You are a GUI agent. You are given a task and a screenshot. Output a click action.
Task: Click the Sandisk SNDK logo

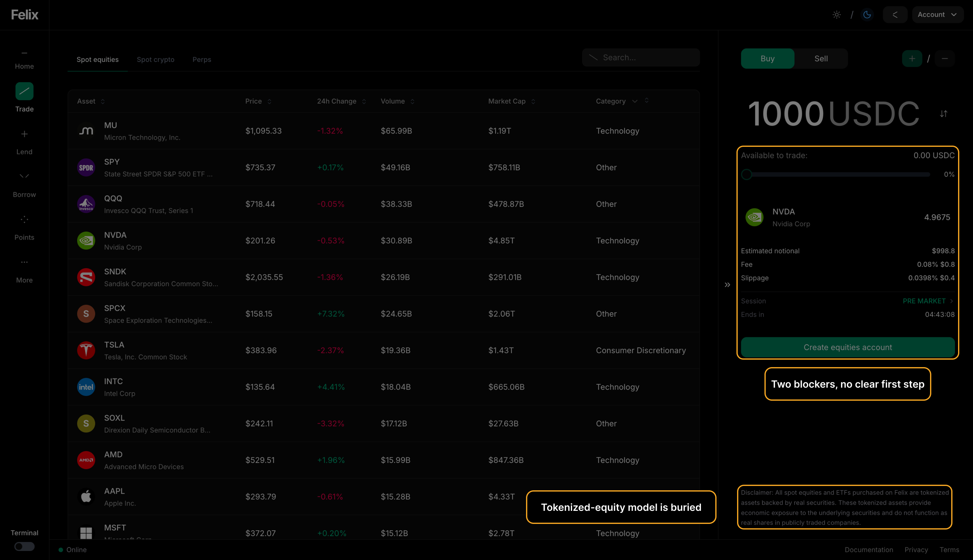point(86,277)
